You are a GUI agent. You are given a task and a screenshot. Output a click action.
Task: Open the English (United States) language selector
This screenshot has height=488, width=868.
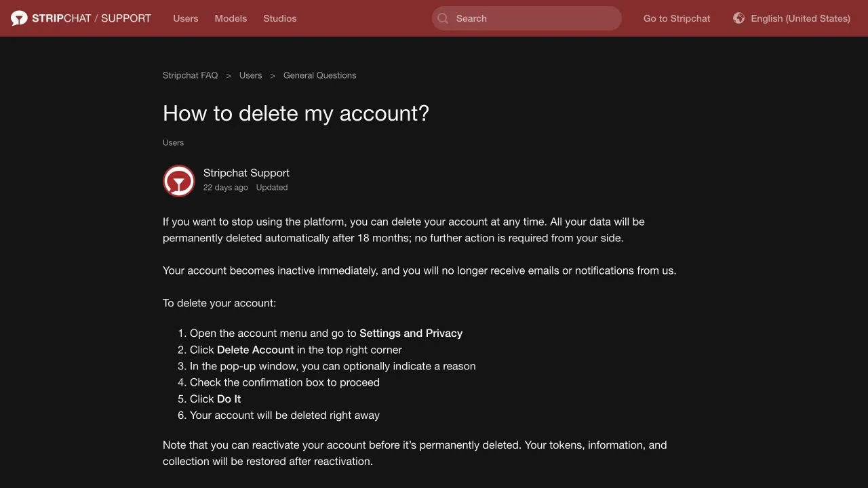point(791,18)
